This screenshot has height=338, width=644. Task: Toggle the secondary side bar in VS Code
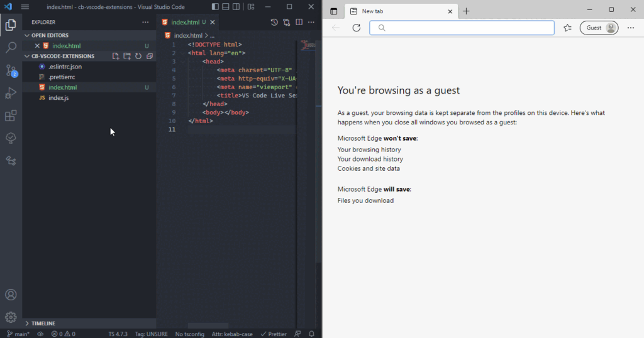tap(236, 6)
